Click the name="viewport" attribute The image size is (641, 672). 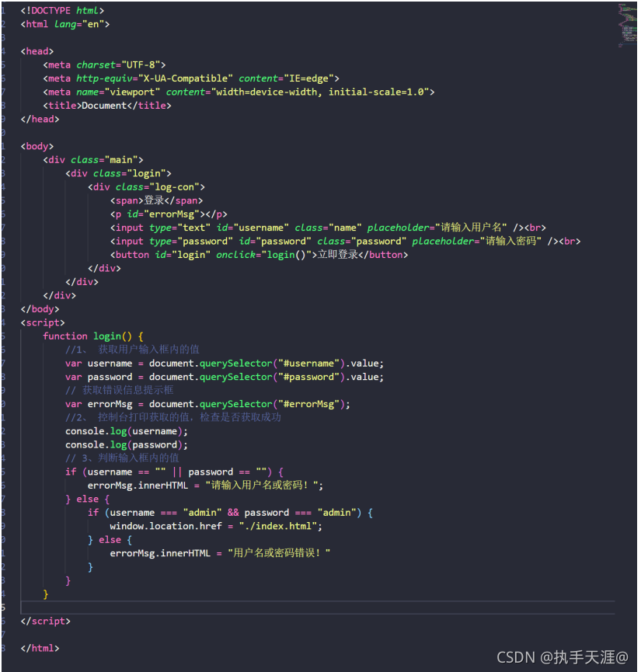tap(118, 92)
